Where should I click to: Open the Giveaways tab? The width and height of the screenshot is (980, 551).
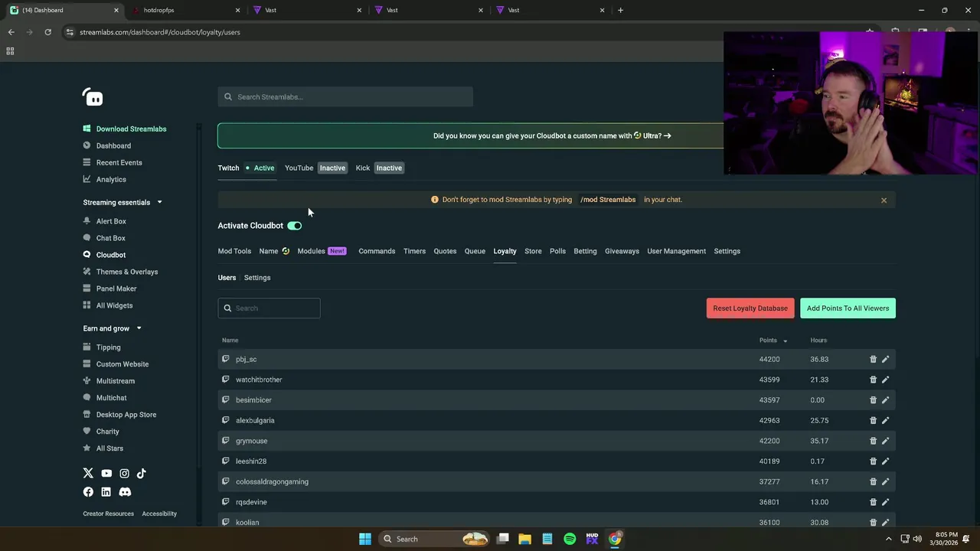click(622, 251)
